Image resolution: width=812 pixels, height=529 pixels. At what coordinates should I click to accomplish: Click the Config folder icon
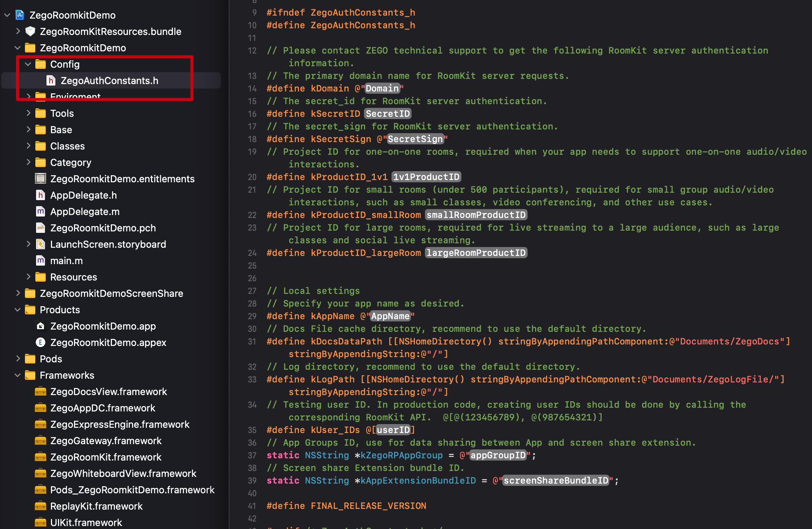pos(41,64)
